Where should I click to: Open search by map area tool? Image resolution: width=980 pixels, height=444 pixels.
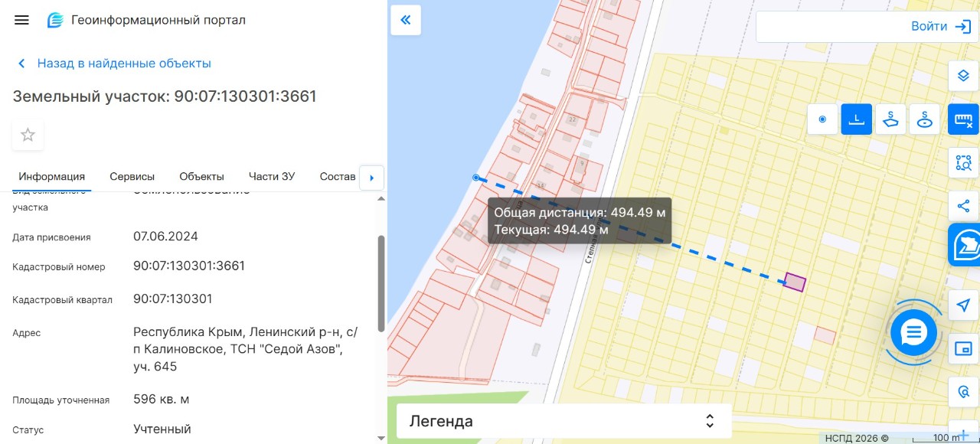pos(963,162)
